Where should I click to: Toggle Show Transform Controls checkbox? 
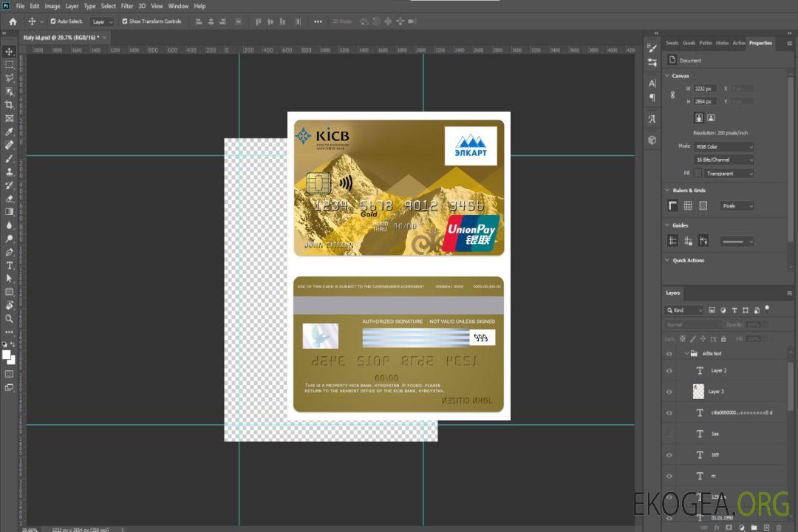coord(125,21)
